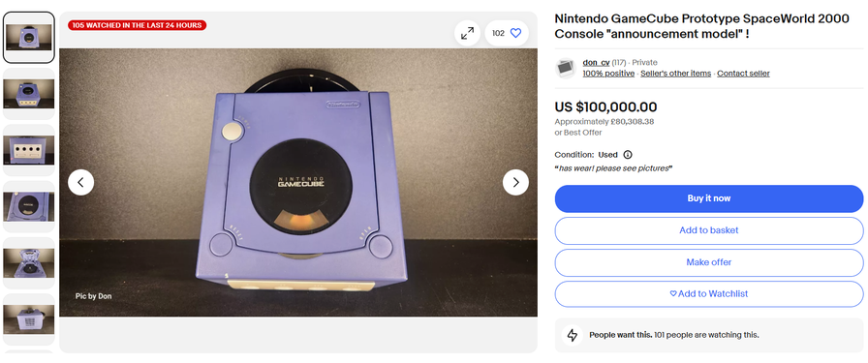Open the don_cv seller profile link

pyautogui.click(x=596, y=63)
